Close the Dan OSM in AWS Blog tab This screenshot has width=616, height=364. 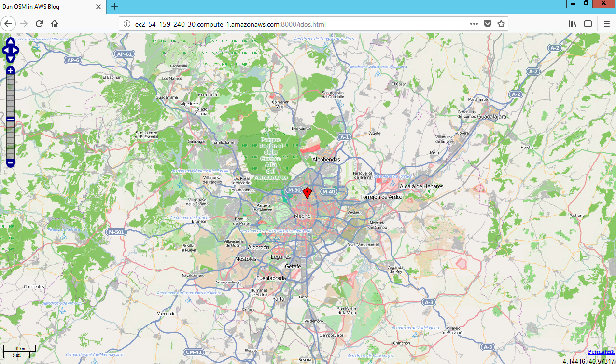(98, 7)
